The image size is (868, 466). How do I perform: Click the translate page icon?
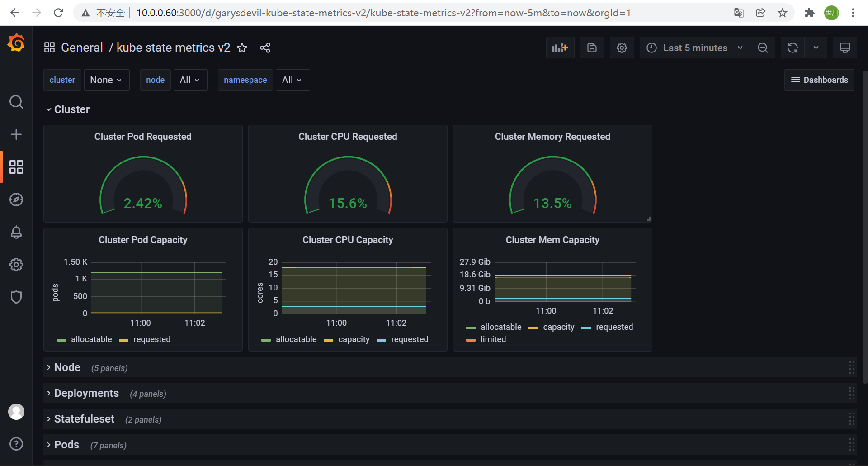point(739,13)
